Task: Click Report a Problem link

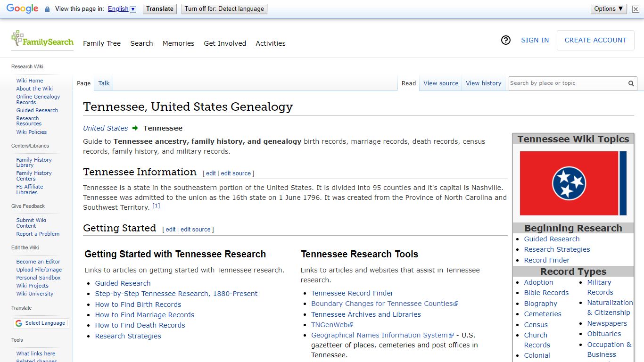Action: point(38,234)
